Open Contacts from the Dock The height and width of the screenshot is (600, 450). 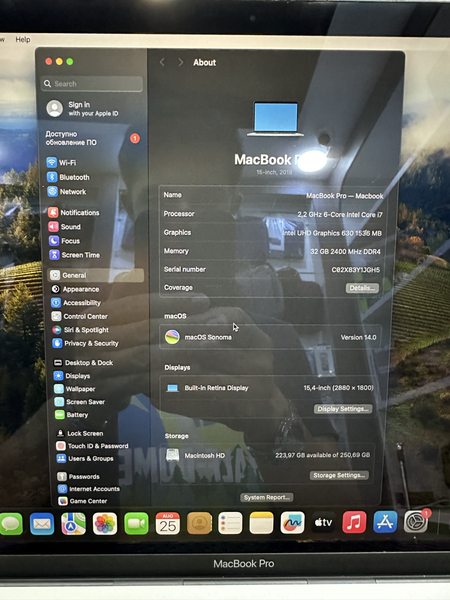pos(199,523)
